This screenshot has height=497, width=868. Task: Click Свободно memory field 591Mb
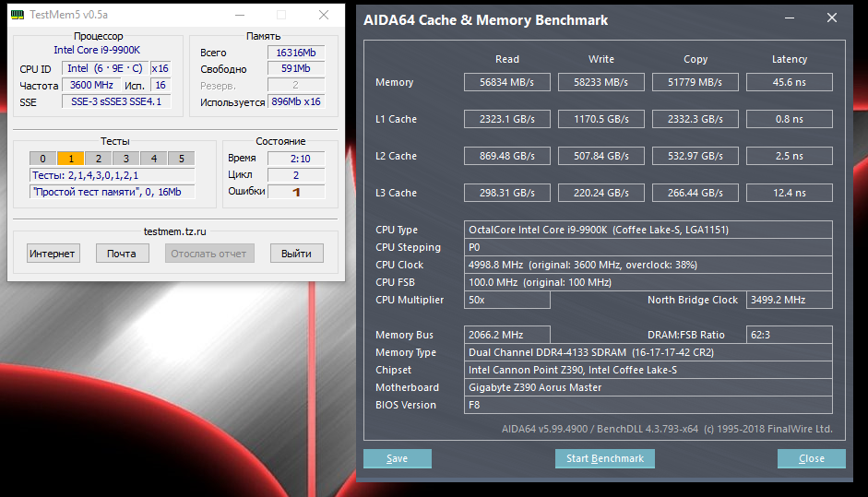[x=295, y=68]
